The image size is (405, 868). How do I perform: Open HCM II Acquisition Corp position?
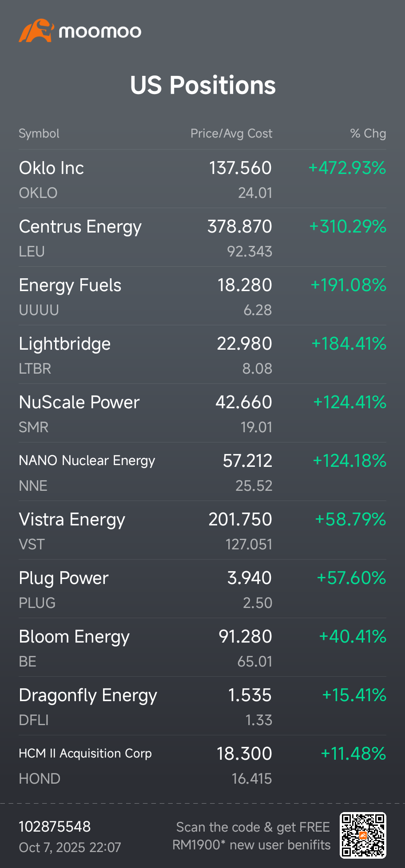202,765
